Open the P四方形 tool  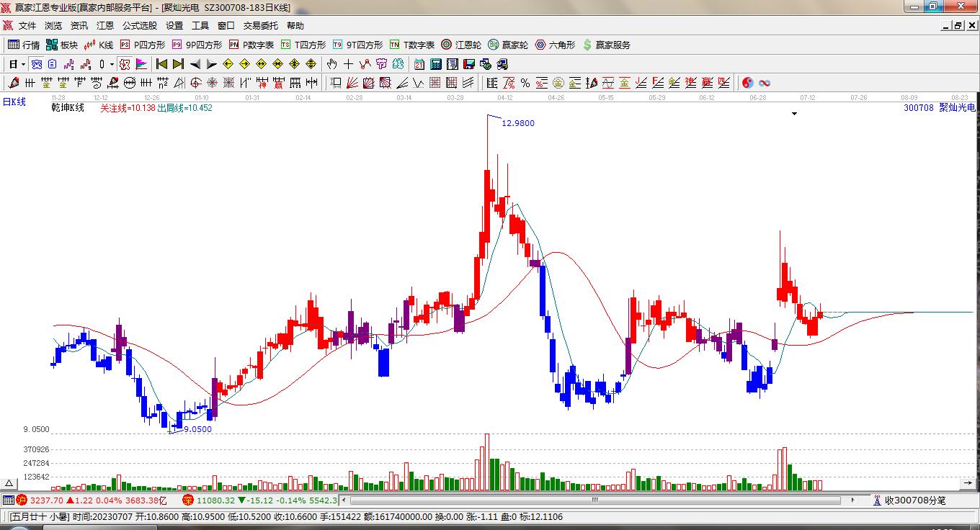(142, 45)
